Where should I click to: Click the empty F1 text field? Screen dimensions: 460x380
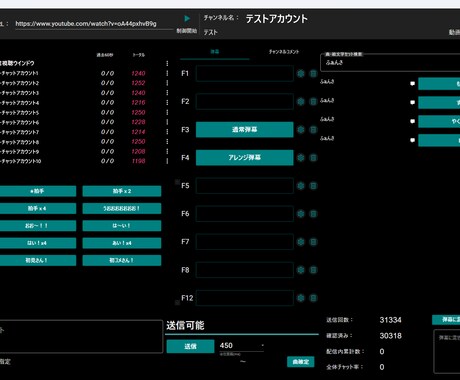245,74
